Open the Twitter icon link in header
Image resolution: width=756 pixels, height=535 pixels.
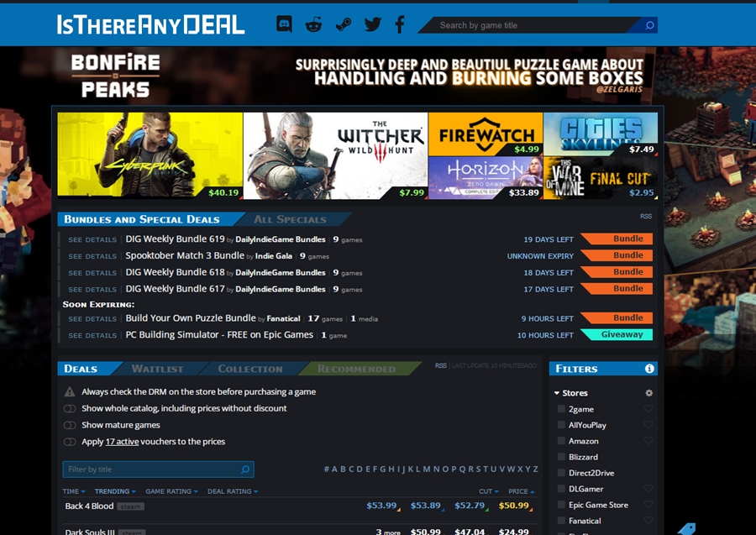[372, 24]
